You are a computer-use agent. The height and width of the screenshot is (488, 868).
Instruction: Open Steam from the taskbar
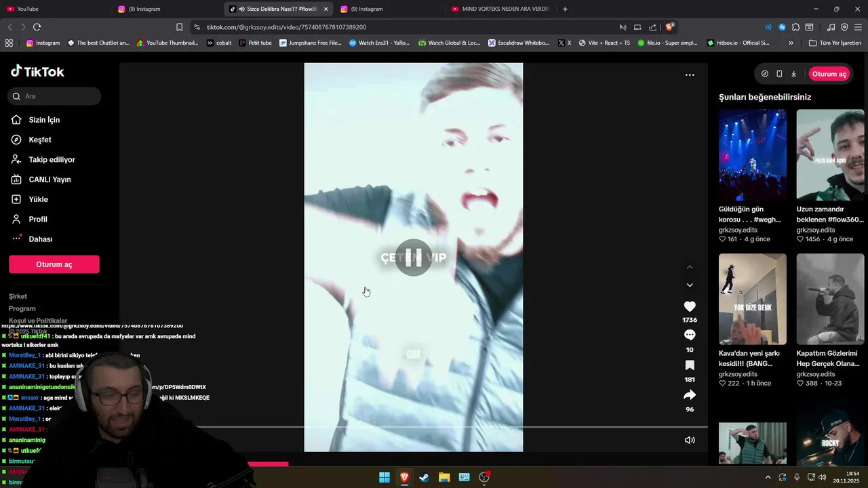pos(424,477)
